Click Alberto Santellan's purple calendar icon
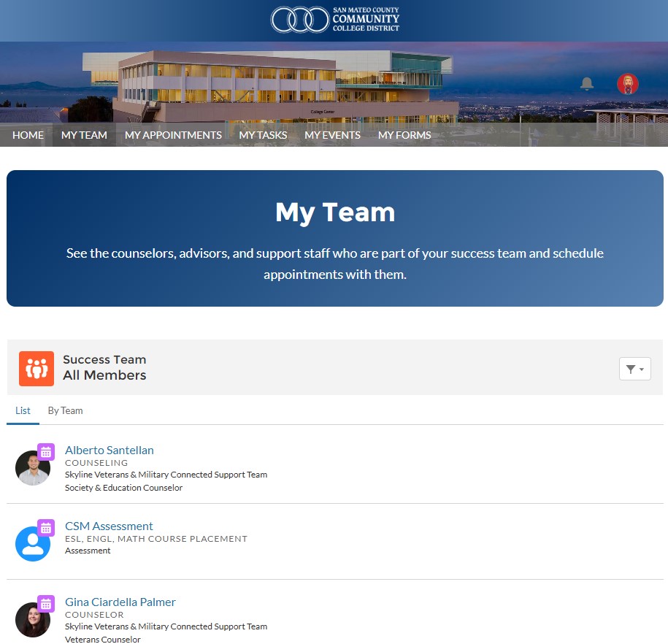The height and width of the screenshot is (644, 668). pyautogui.click(x=46, y=452)
